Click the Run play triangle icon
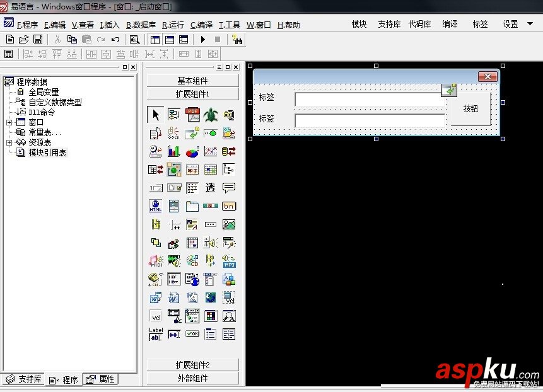 (x=203, y=40)
